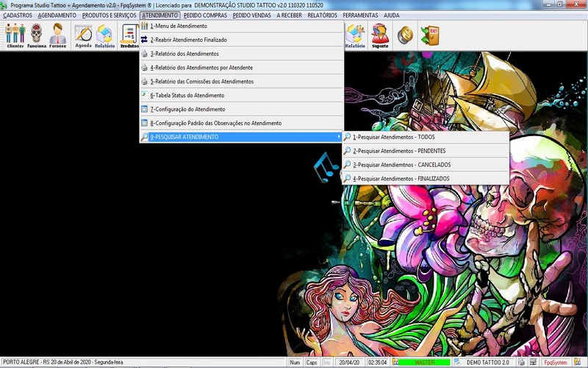Open 7-Configuração do Atendimento
Image resolution: width=588 pixels, height=368 pixels.
coord(242,109)
